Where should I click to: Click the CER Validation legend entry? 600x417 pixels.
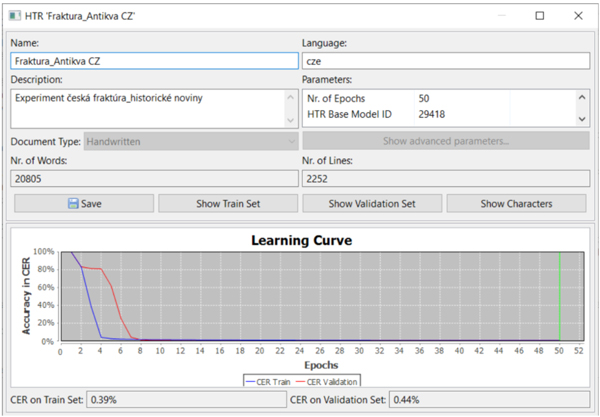click(x=327, y=382)
